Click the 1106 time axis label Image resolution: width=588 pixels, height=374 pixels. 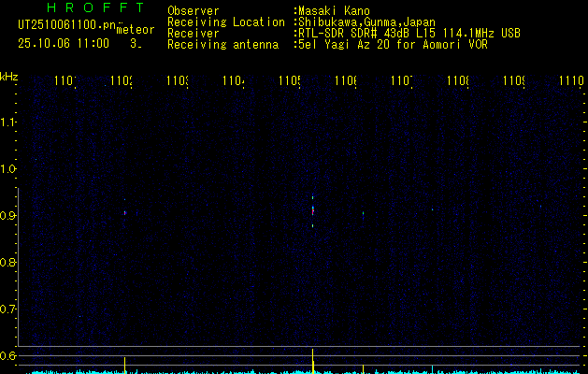point(346,80)
